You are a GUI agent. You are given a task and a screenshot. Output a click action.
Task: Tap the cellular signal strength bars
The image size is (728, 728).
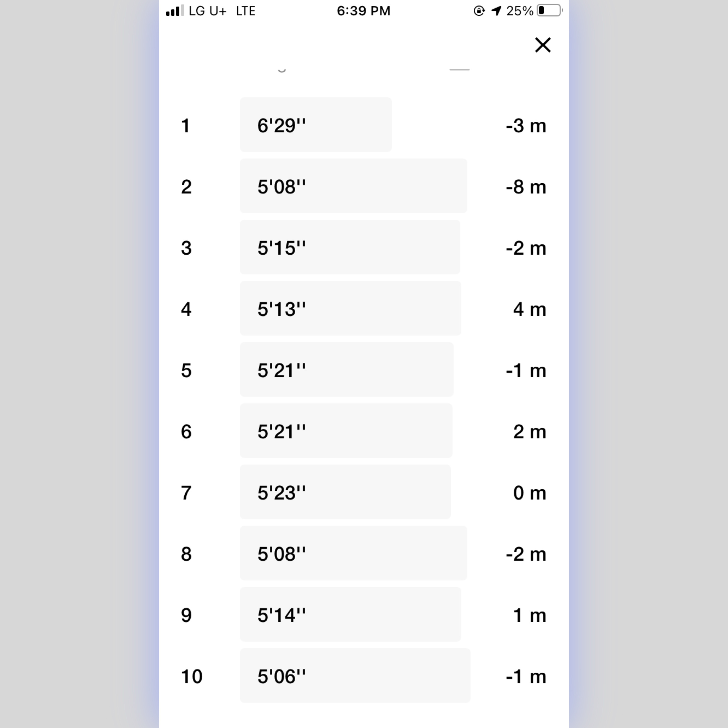coord(175,10)
